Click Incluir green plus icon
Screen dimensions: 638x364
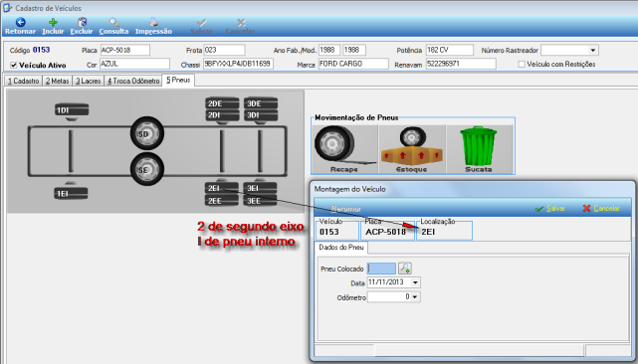click(53, 22)
